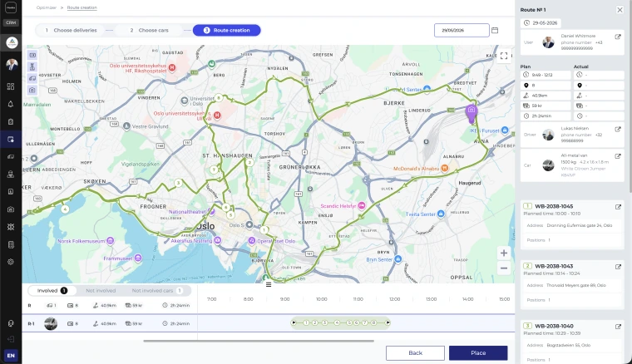Image resolution: width=632 pixels, height=364 pixels.
Task: Click the company logo in sidebar
Action: pos(12,42)
